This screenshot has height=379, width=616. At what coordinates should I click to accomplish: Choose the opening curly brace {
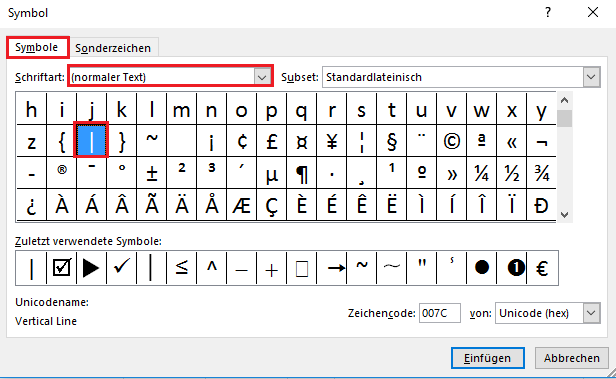click(x=62, y=141)
